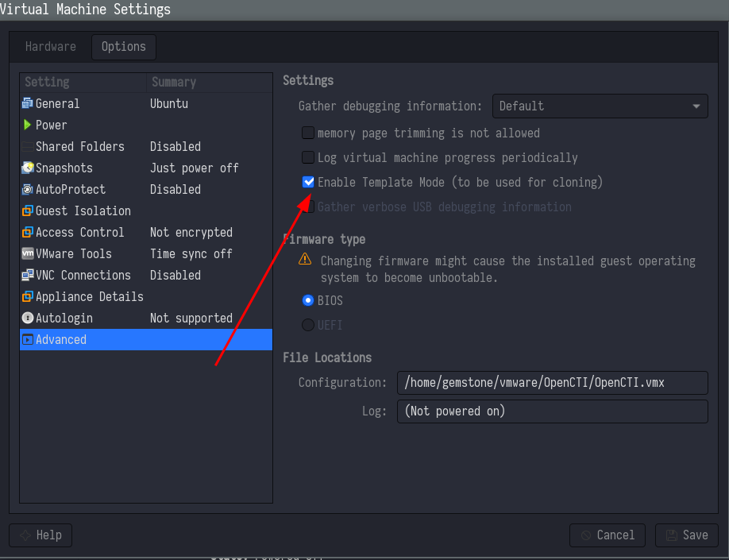Switch to the Hardware tab

pos(51,47)
